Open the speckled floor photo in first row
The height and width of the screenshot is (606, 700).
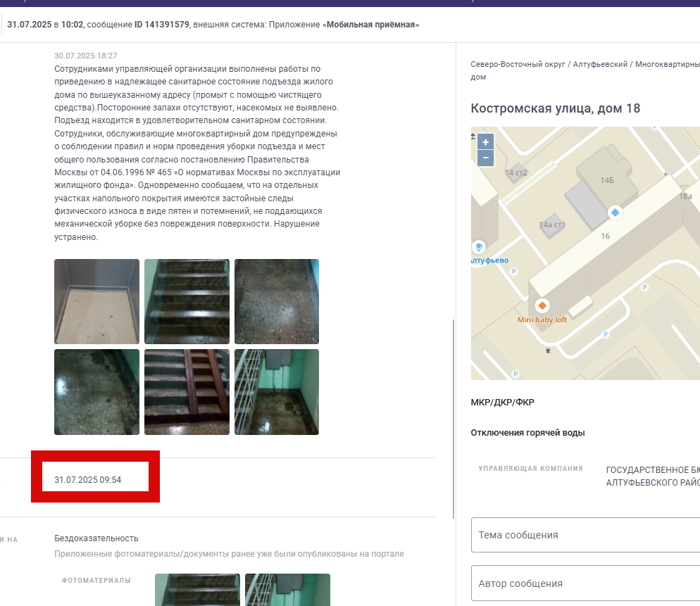coord(277,302)
